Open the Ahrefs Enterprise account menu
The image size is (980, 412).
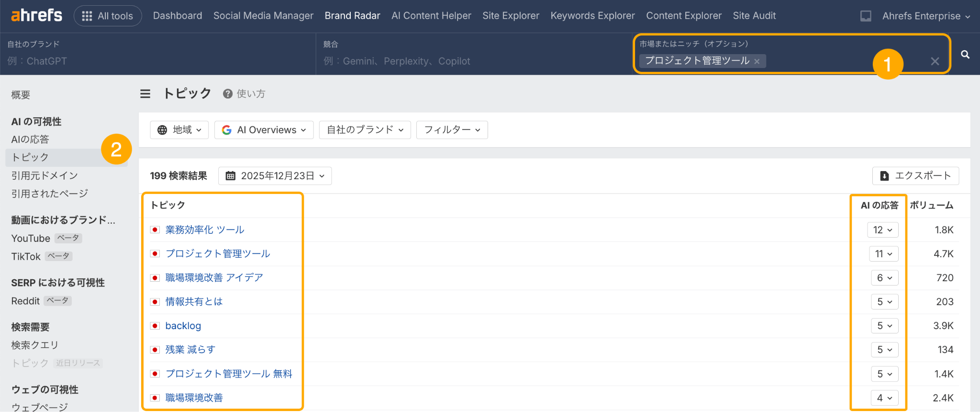tap(926, 16)
